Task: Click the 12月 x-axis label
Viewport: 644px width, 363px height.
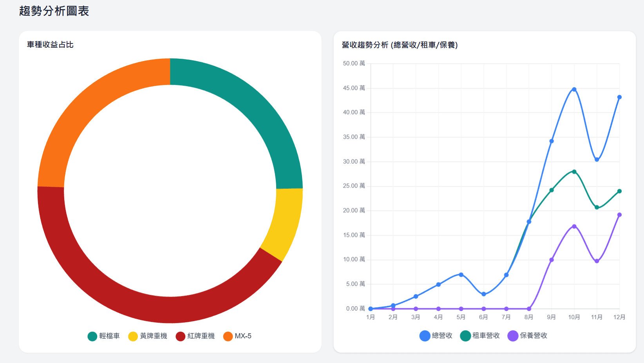Action: [619, 317]
